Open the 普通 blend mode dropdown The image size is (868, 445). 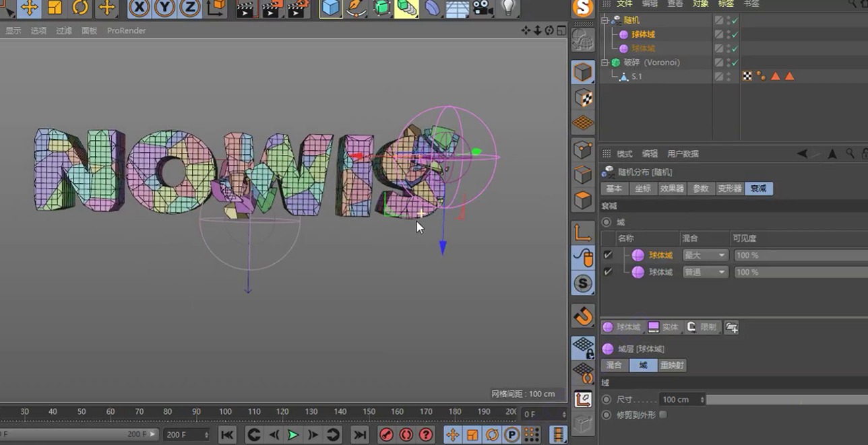pos(705,272)
